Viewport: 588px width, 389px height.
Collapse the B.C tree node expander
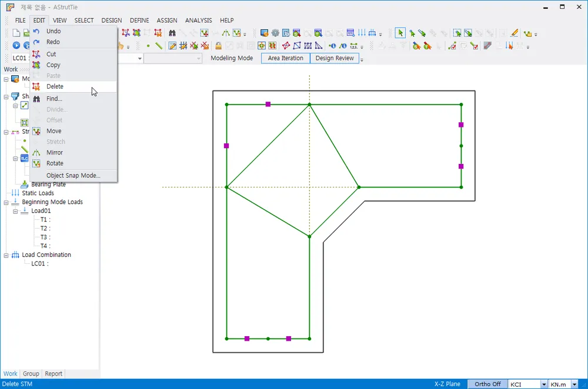click(15, 159)
